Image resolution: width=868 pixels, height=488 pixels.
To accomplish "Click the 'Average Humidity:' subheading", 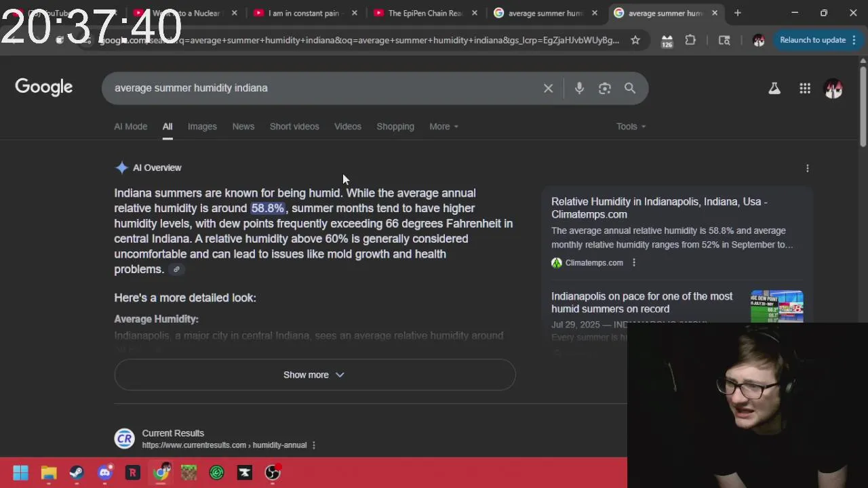I will [x=156, y=319].
